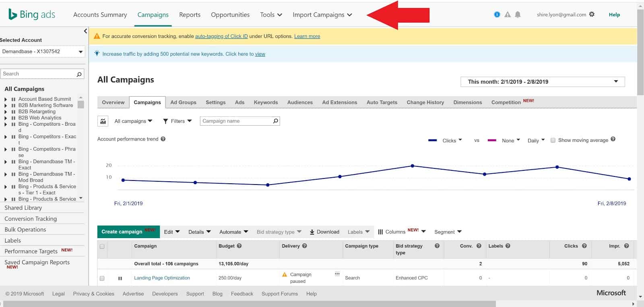The height and width of the screenshot is (307, 644).
Task: Open the Columns dropdown
Action: [x=402, y=232]
